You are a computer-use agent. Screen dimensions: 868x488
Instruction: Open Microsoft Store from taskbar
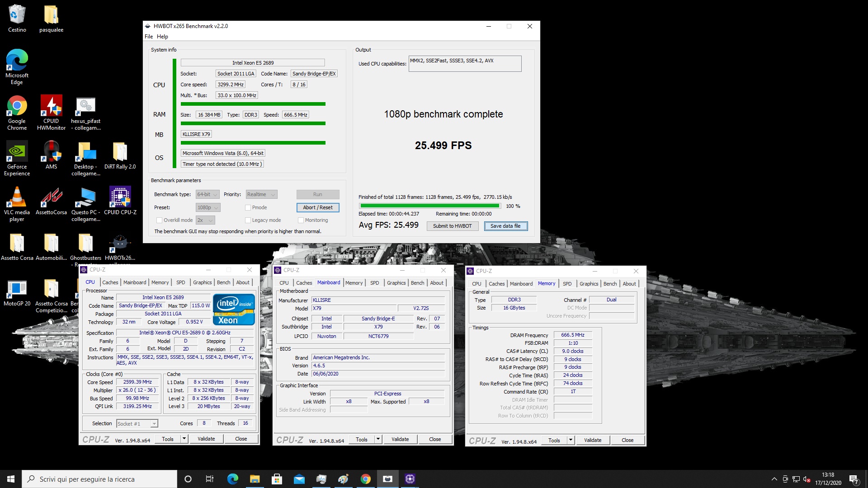coord(277,479)
